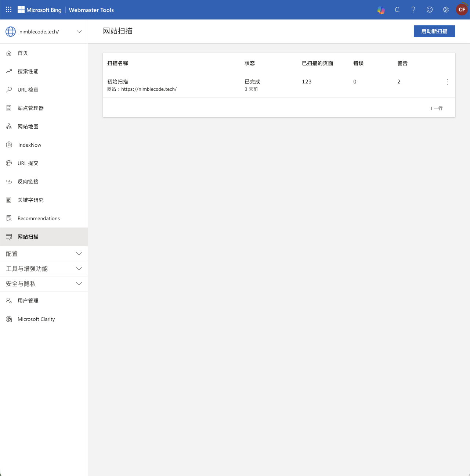Open more options for 初始扫描 row
Screen dimensions: 470x476
tap(447, 82)
